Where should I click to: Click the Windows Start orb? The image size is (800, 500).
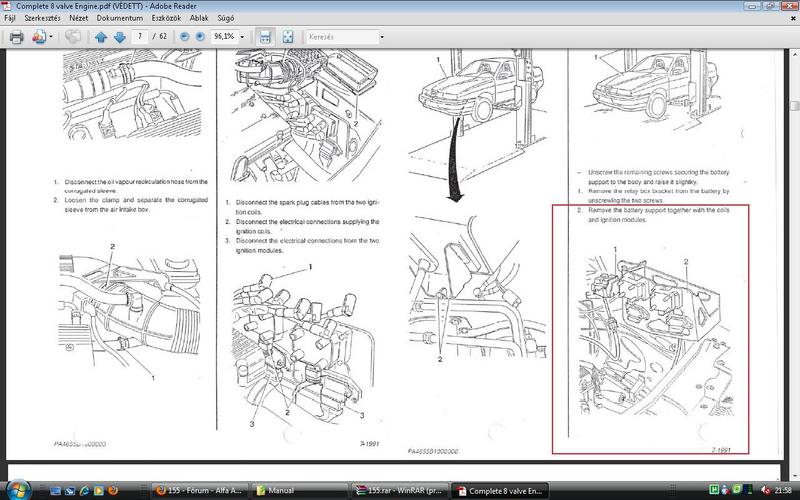pos(17,489)
